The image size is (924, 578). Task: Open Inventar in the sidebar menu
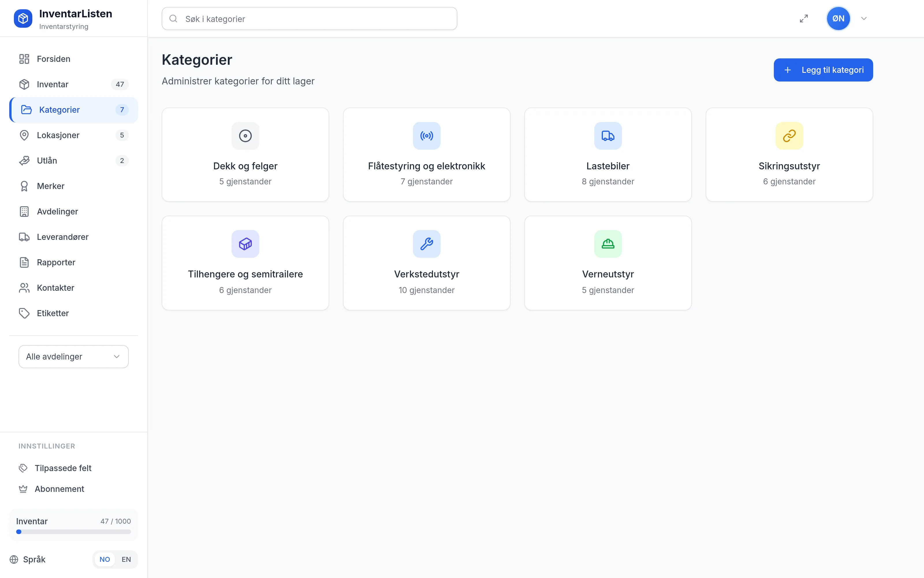[74, 84]
